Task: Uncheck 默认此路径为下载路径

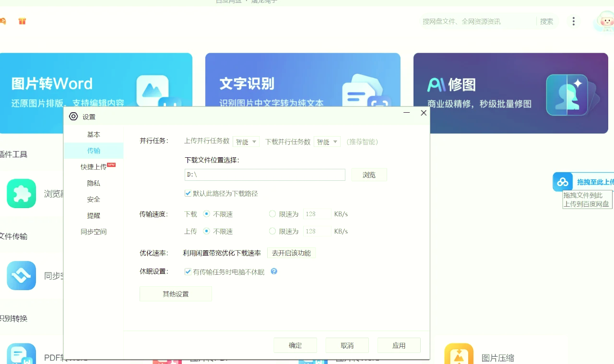Action: [x=188, y=193]
